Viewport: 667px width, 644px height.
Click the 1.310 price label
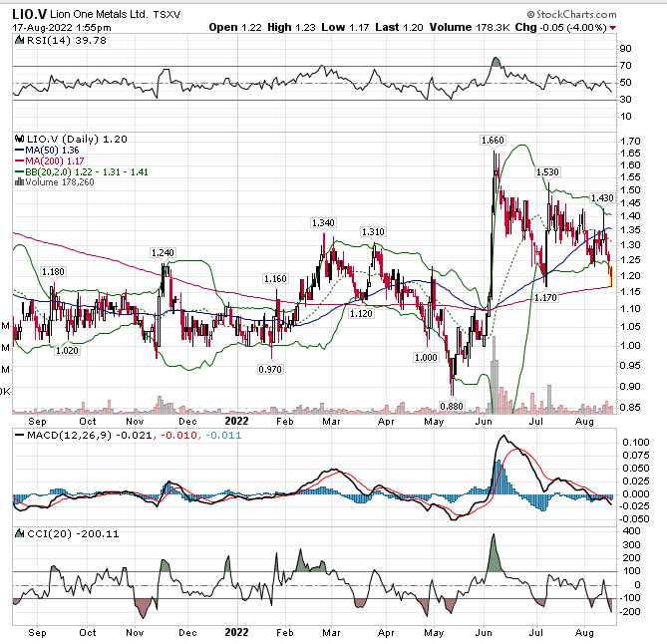(373, 232)
